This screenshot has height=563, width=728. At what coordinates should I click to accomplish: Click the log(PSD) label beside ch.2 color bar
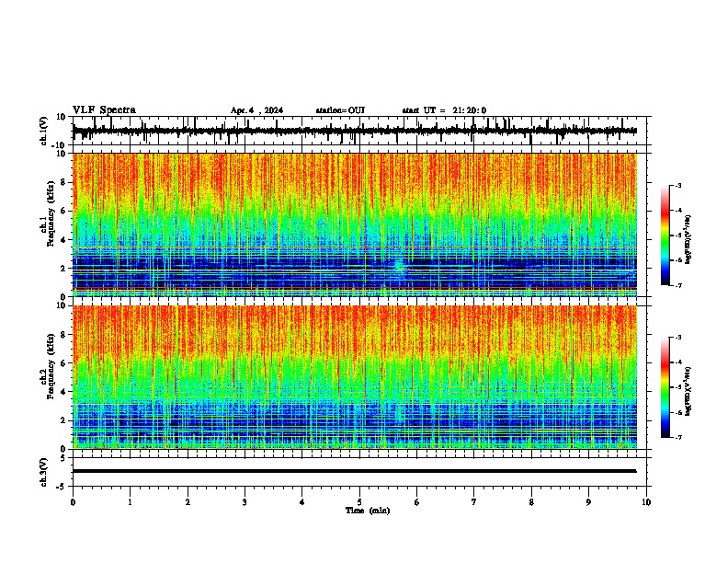688,391
